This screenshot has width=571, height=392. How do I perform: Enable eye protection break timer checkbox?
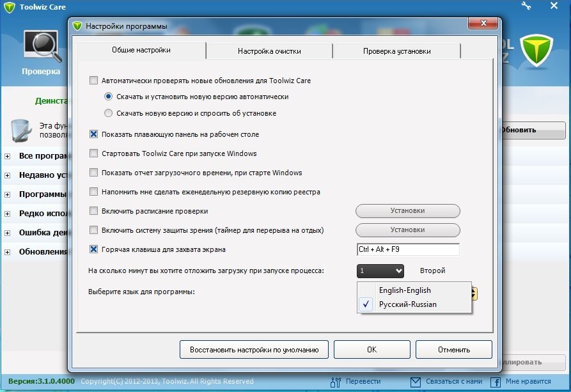(x=93, y=230)
